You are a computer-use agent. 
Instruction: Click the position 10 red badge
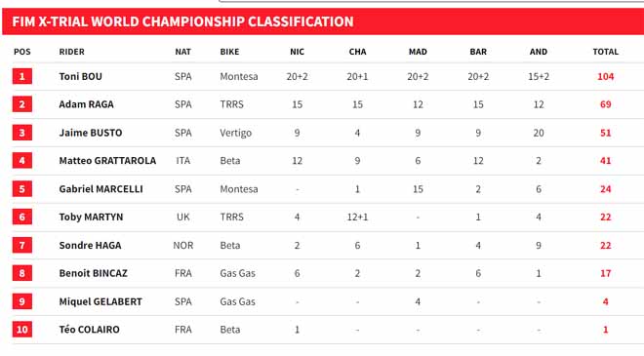(x=22, y=330)
